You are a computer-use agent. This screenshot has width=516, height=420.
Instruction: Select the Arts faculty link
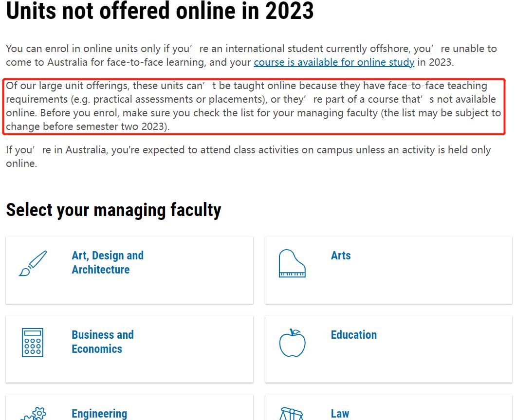(x=341, y=256)
